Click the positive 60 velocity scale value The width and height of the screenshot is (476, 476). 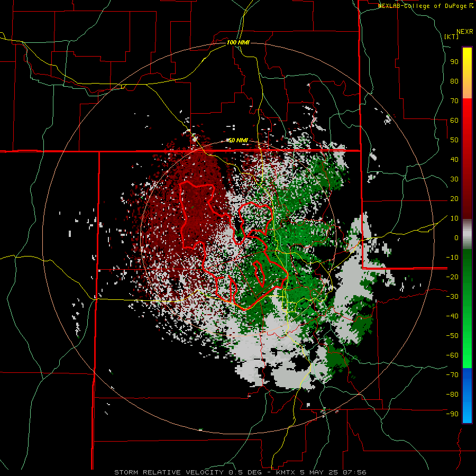click(454, 120)
